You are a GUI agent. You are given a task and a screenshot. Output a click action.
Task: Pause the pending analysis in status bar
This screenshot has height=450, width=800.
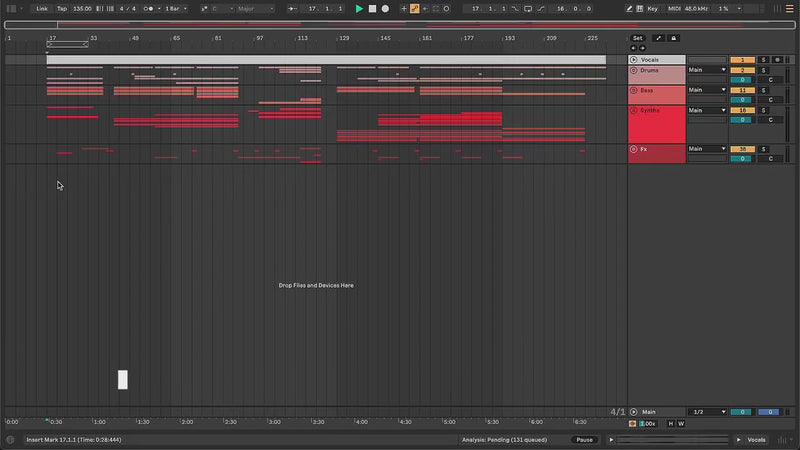coord(584,440)
